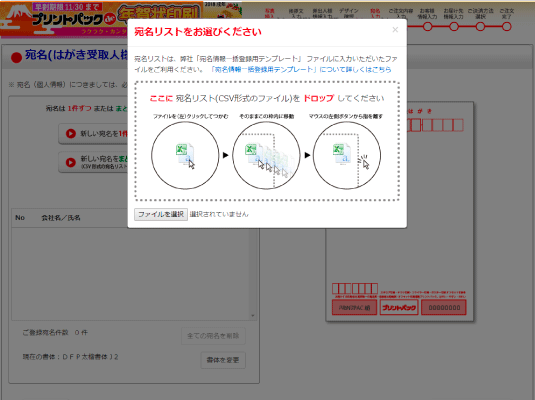Click the Excel file icon in first circle
This screenshot has height=400, width=535.
point(185,155)
